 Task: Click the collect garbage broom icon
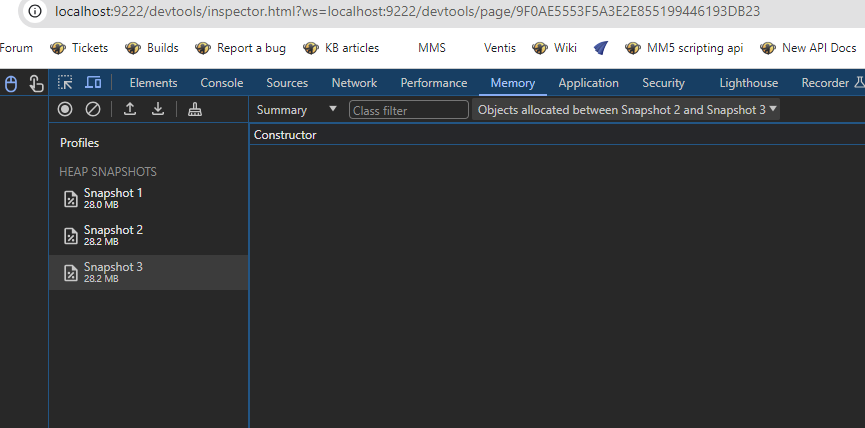195,110
